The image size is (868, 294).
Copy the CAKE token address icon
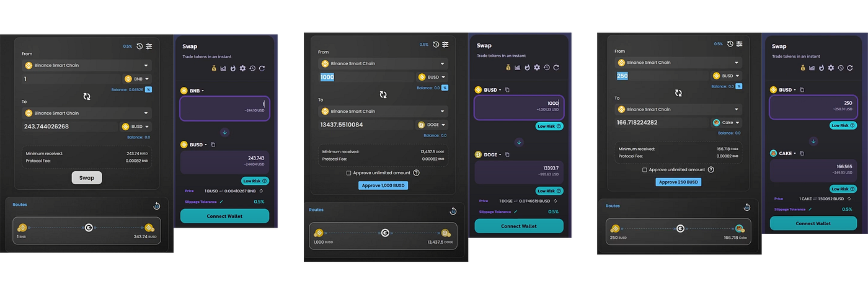point(803,153)
